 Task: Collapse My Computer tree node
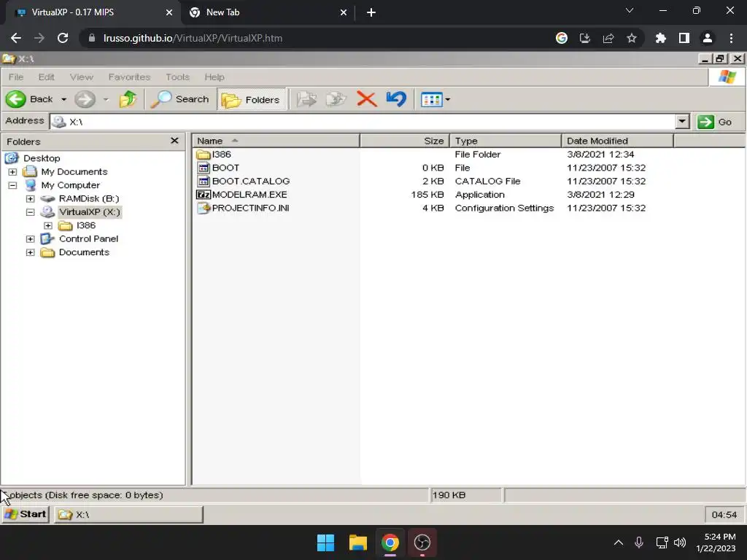(12, 185)
